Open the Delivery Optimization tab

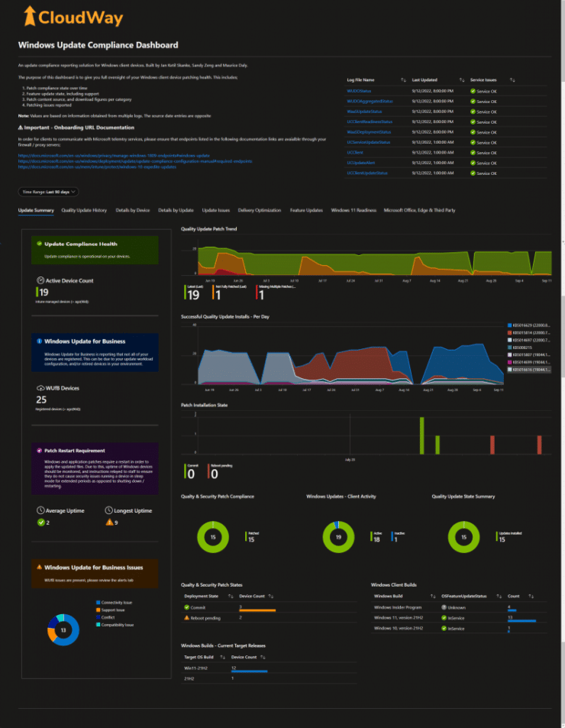tap(260, 210)
